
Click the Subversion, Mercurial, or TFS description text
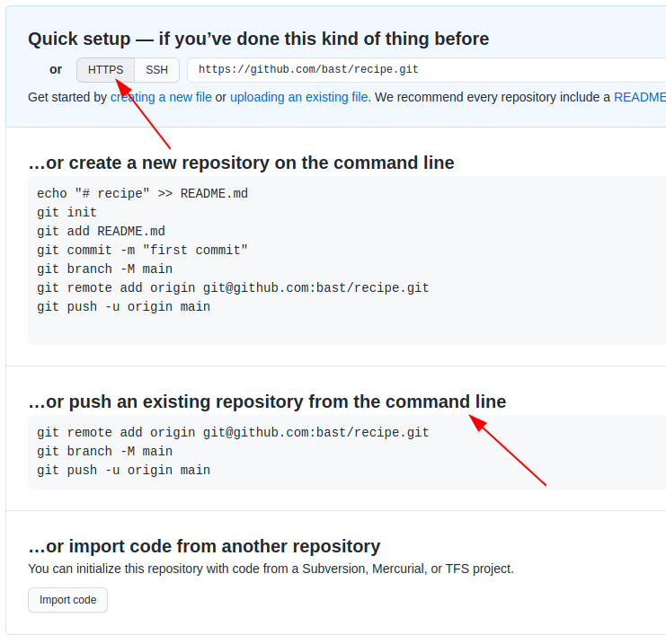(271, 569)
